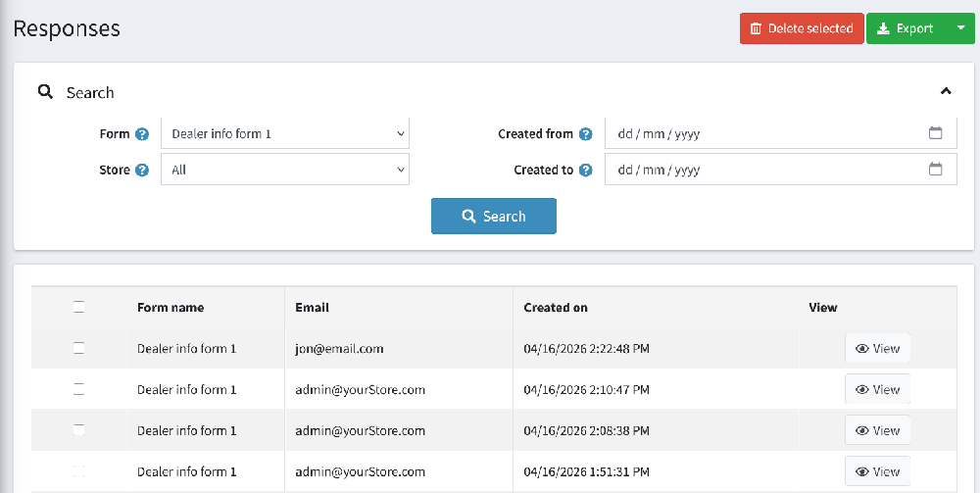Open the calendar picker for Created from
This screenshot has width=980, height=493.
tap(936, 133)
